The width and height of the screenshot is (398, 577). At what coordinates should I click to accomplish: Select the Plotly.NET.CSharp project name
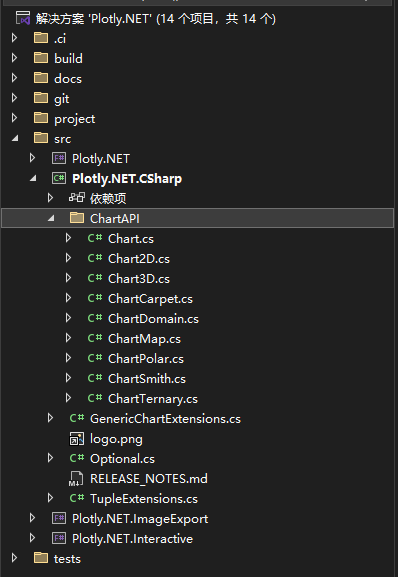(x=127, y=178)
